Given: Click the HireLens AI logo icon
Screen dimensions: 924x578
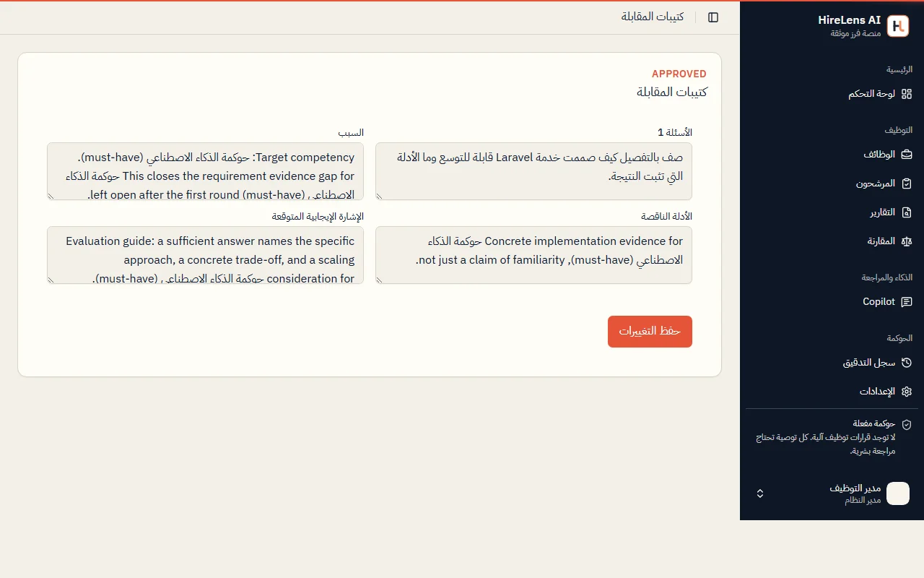Looking at the screenshot, I should tap(898, 26).
